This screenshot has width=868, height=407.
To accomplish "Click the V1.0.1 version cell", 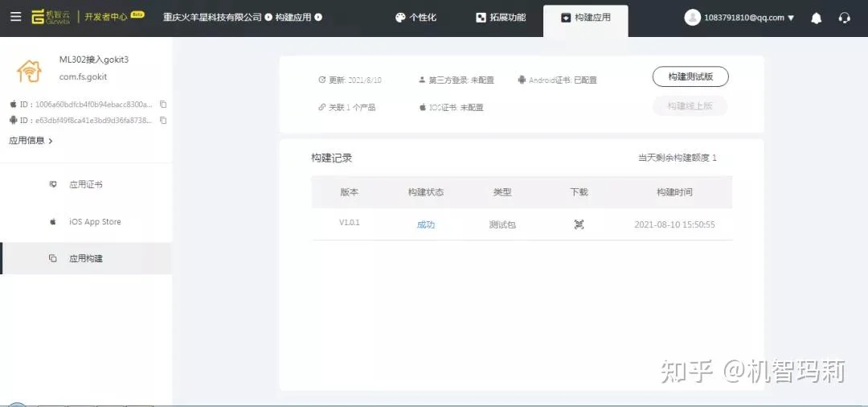I will (350, 223).
